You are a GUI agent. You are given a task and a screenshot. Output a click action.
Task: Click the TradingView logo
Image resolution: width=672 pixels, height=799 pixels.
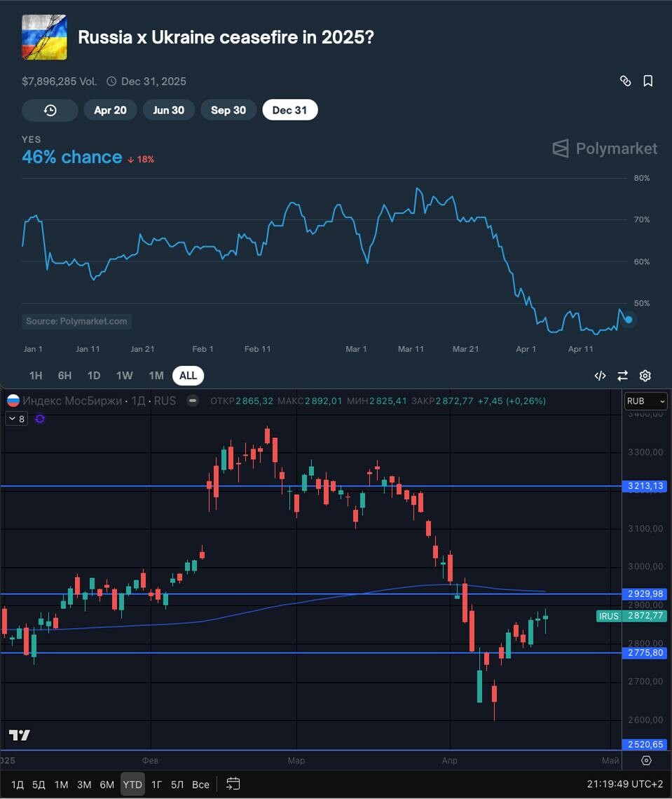pos(20,735)
